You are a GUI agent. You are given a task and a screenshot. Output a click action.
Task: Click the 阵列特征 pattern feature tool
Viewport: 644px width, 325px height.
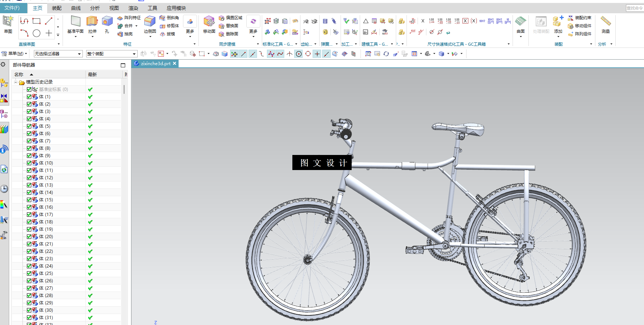click(x=129, y=18)
